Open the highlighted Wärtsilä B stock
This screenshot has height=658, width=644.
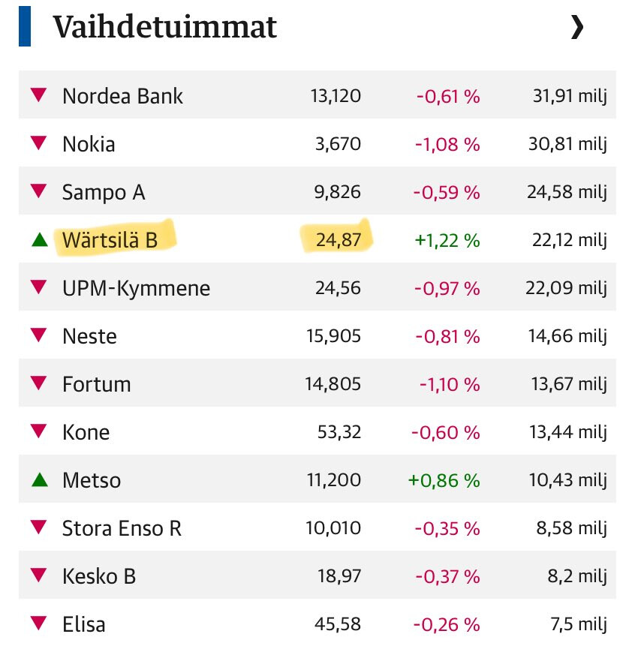(x=110, y=240)
